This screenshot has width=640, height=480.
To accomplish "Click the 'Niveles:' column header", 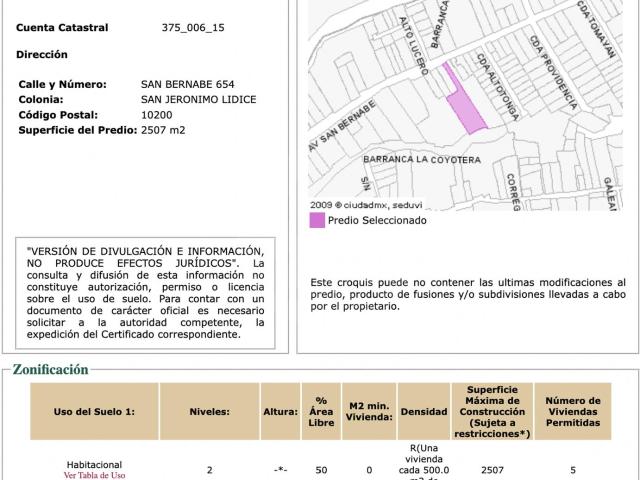I will [x=209, y=411].
